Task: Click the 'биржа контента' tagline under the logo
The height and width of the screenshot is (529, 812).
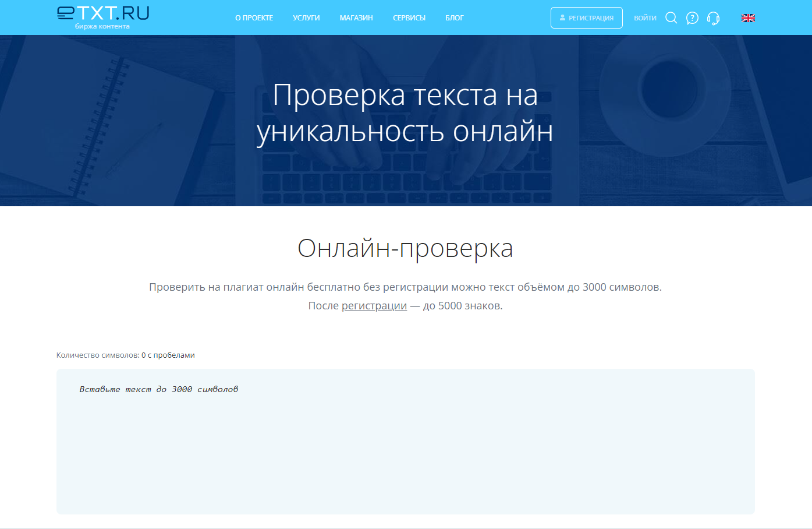Action: tap(102, 26)
